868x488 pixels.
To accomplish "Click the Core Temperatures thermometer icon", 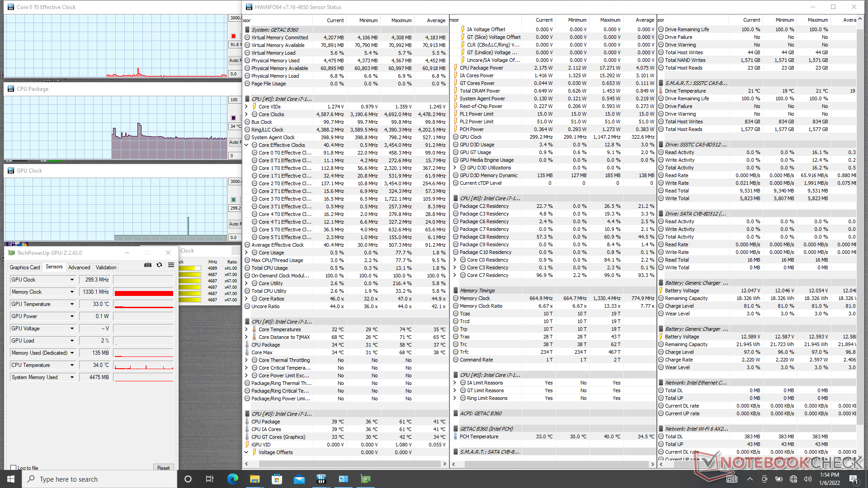I will click(254, 329).
